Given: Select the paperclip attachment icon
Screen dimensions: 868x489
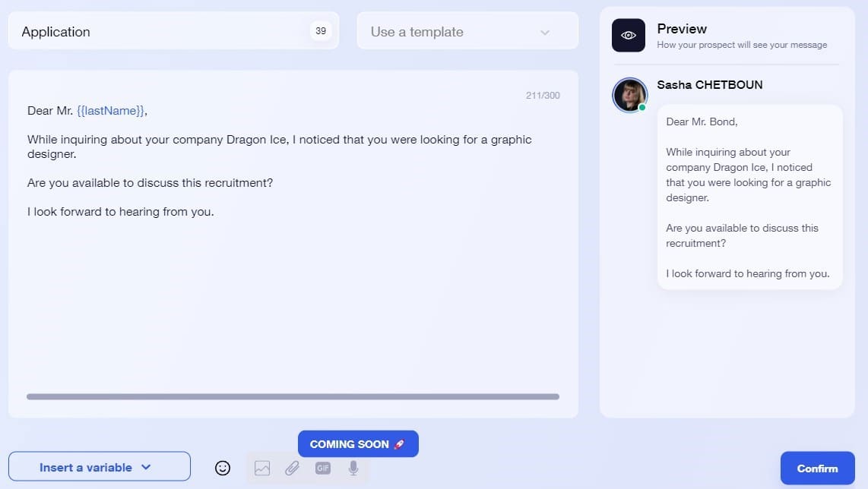Looking at the screenshot, I should point(293,468).
